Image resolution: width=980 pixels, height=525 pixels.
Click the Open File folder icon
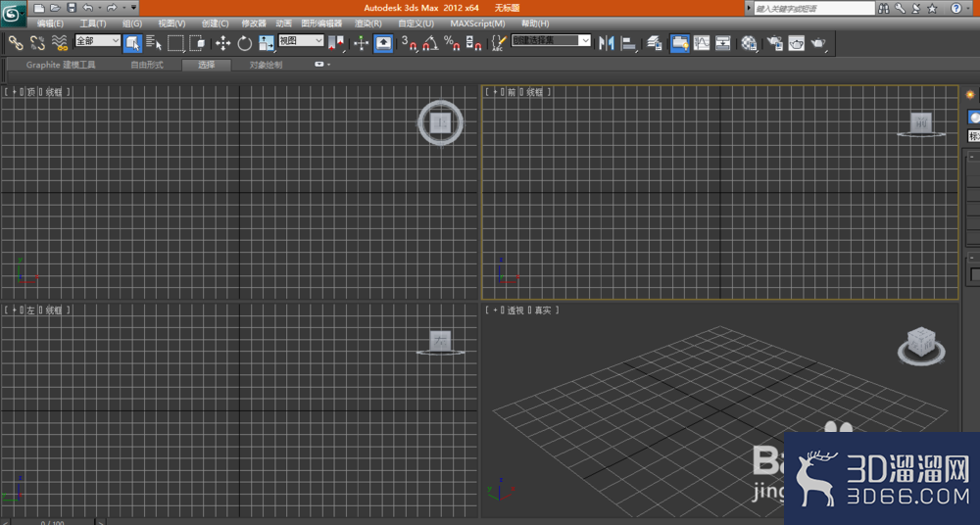pyautogui.click(x=55, y=8)
